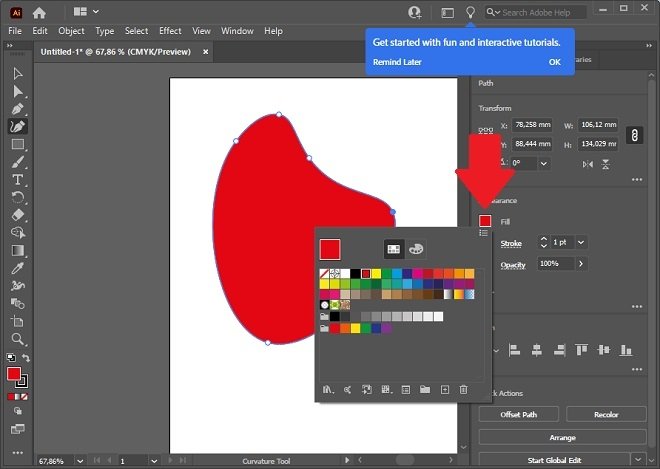Swap fill and stroke colors

(26, 358)
